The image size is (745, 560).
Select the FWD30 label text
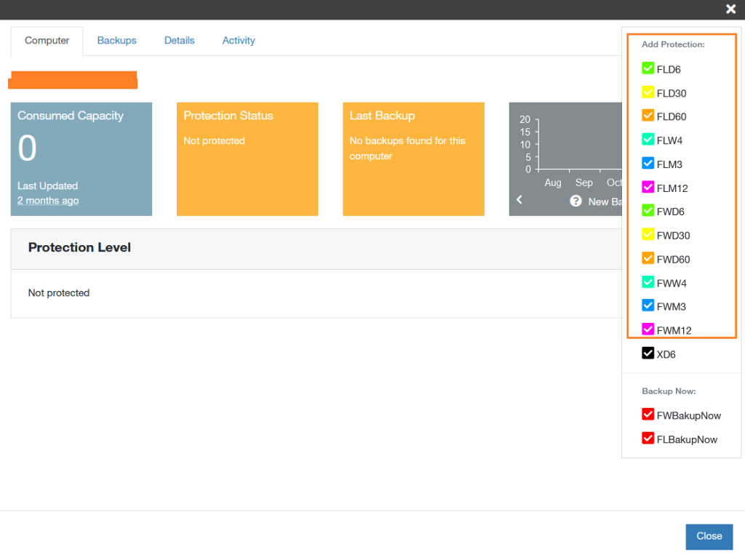coord(673,236)
